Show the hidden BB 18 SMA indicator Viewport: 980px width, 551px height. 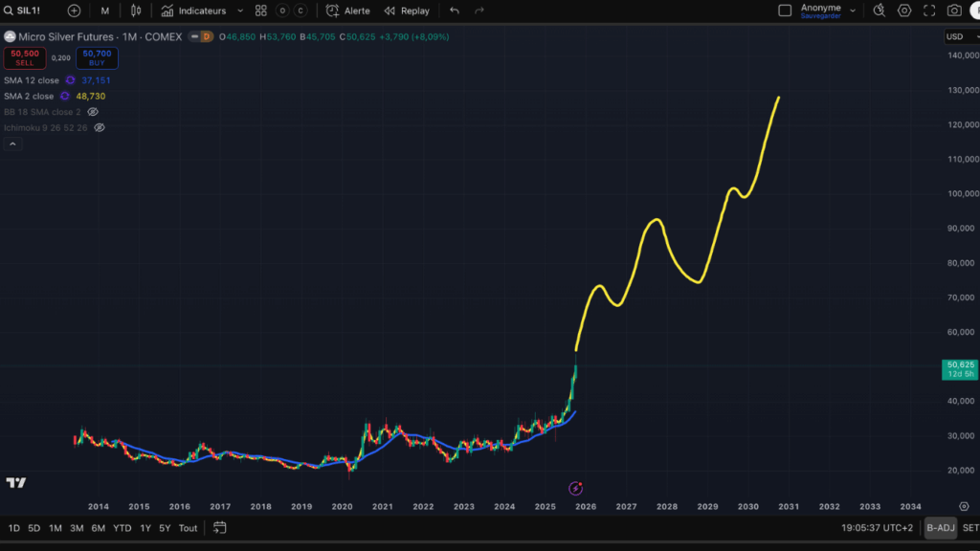(93, 112)
